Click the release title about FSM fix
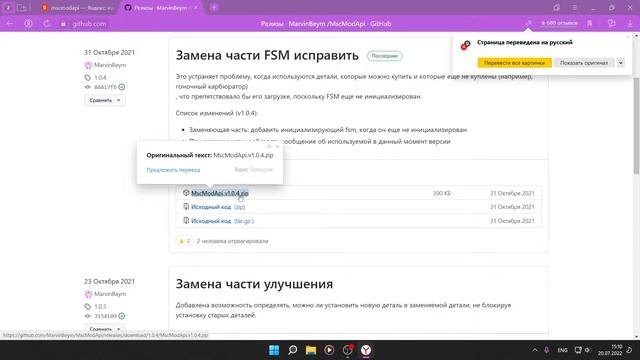The height and width of the screenshot is (360, 640). pos(267,55)
